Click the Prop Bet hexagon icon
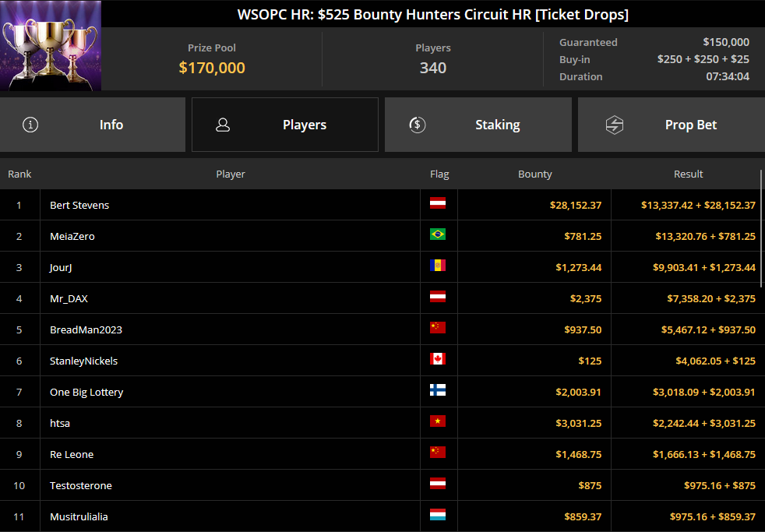Screen dimensions: 765x532 click(x=614, y=125)
